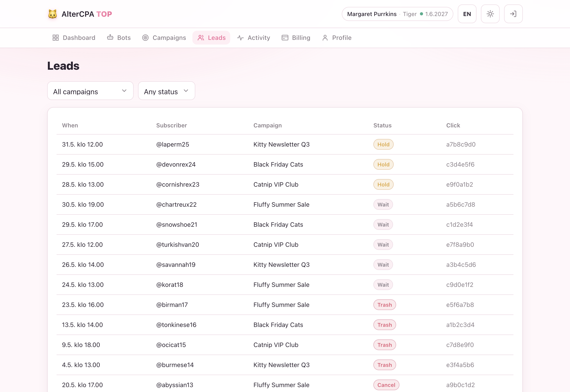Click the Wait badge for @savannah19
The image size is (570, 392).
[x=383, y=265]
